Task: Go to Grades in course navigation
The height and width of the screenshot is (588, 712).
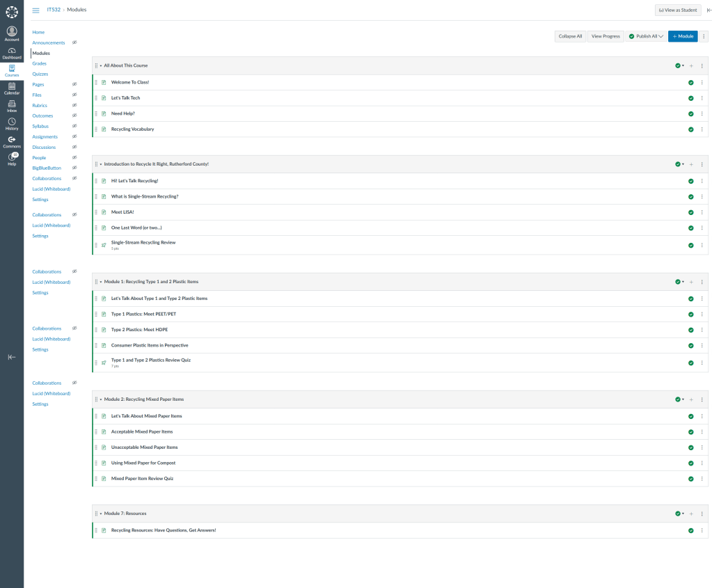Action: [40, 63]
